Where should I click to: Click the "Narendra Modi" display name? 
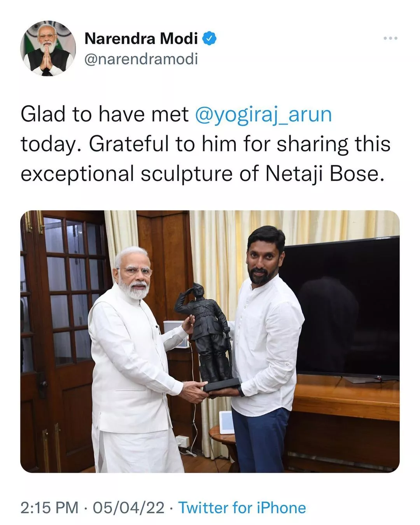pyautogui.click(x=141, y=39)
